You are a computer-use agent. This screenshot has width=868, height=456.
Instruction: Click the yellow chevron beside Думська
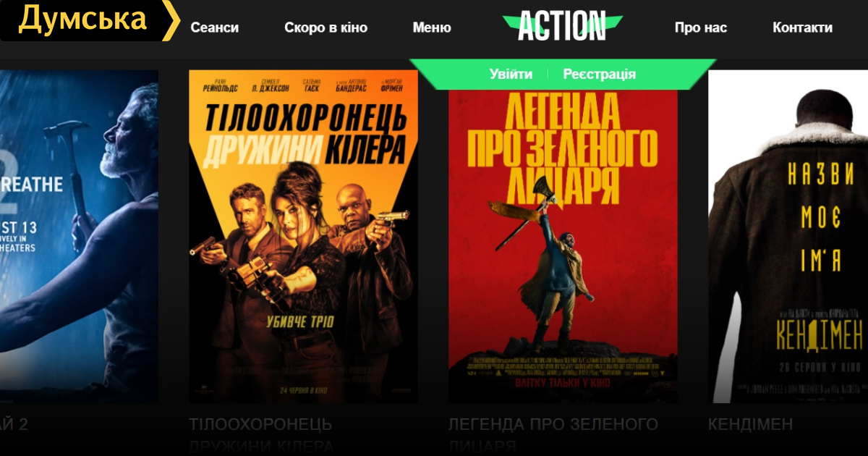(172, 20)
